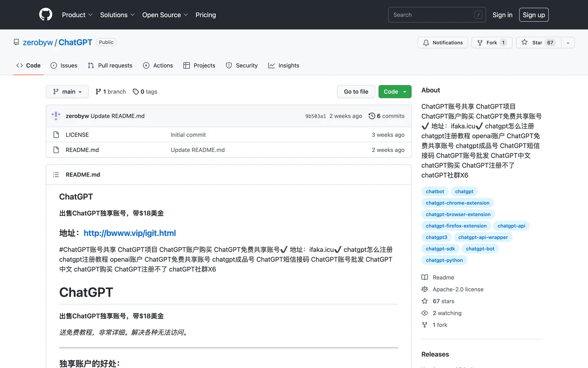This screenshot has width=588, height=368.
Task: Go to Sign in
Action: point(502,15)
